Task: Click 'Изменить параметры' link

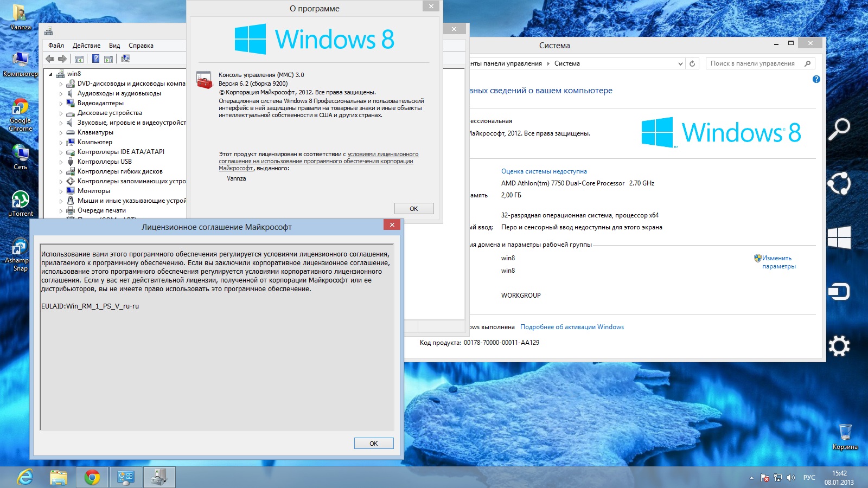Action: click(778, 262)
